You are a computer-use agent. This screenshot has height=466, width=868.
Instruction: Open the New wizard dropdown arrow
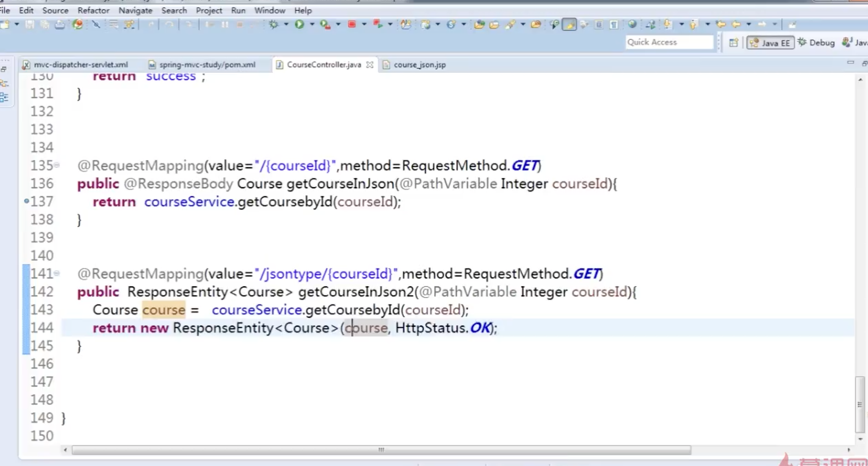click(x=16, y=25)
